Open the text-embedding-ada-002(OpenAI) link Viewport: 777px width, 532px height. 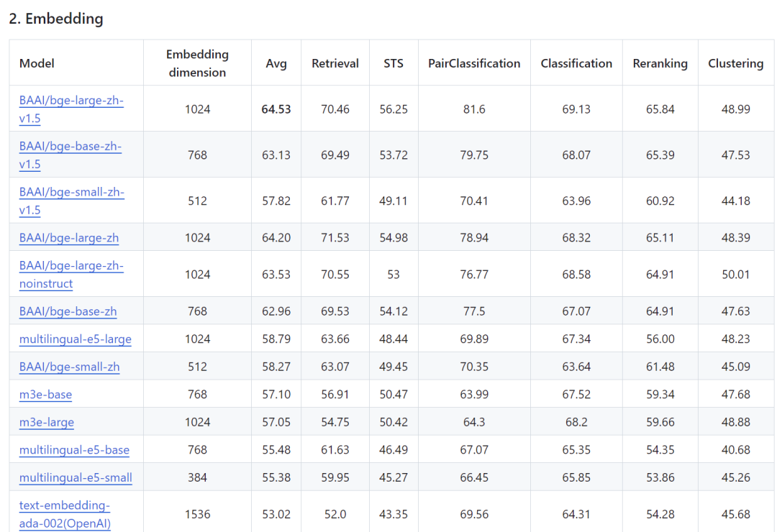click(x=65, y=514)
